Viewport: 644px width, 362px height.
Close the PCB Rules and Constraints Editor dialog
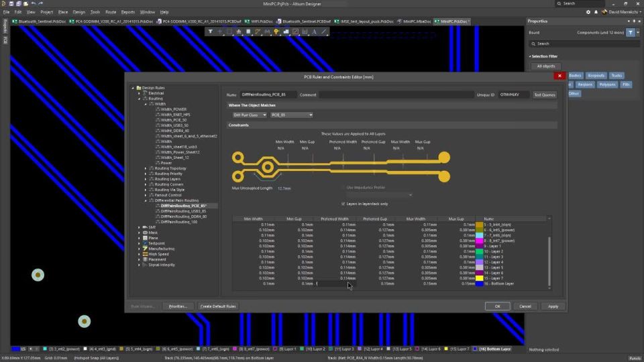click(x=559, y=76)
